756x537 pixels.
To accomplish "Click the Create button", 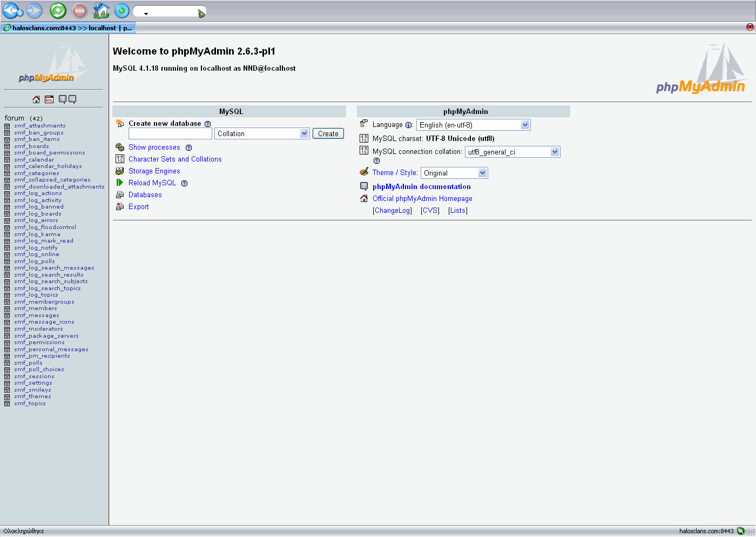I will 328,133.
